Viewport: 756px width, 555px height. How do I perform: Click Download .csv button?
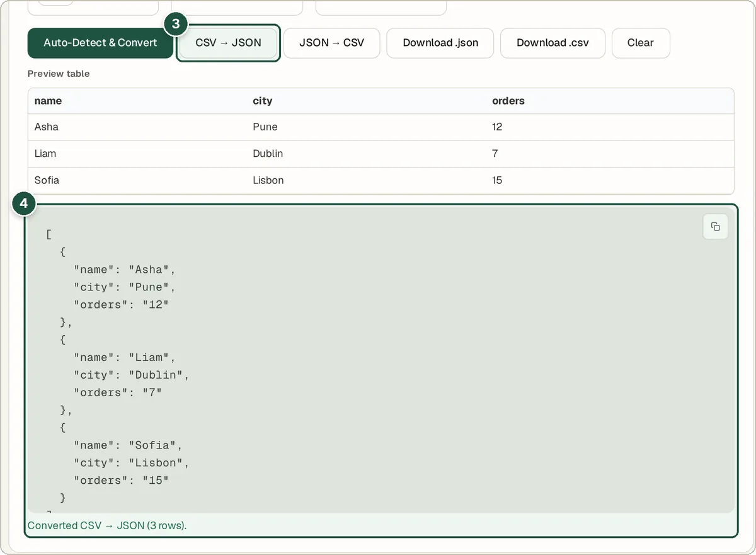pyautogui.click(x=553, y=43)
